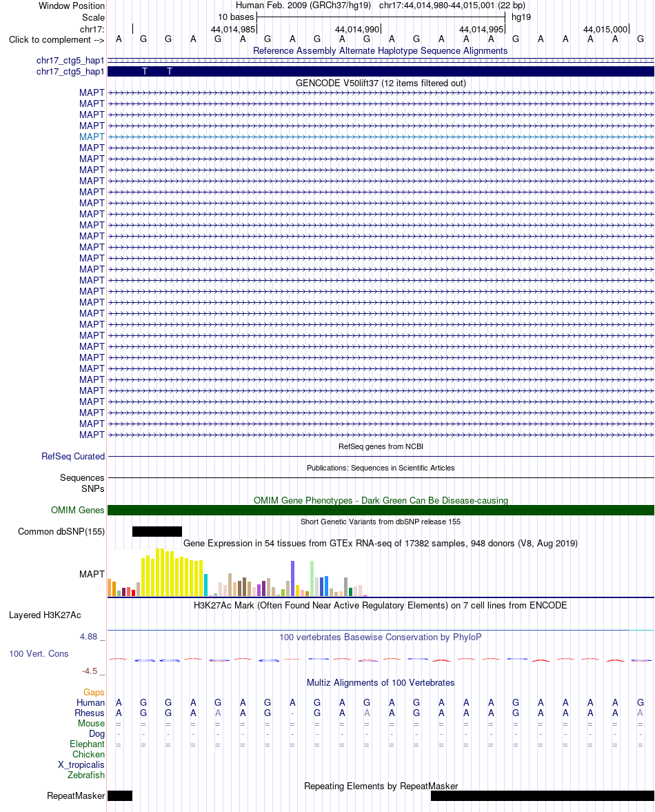Click the tall purple GTEx expression bar
Screen dimensions: 655x812
(293, 578)
